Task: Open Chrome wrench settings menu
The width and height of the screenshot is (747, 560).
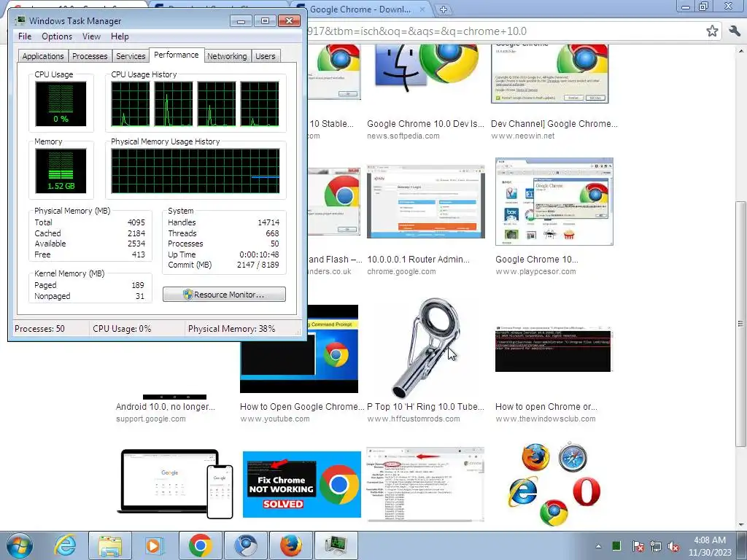Action: (735, 31)
